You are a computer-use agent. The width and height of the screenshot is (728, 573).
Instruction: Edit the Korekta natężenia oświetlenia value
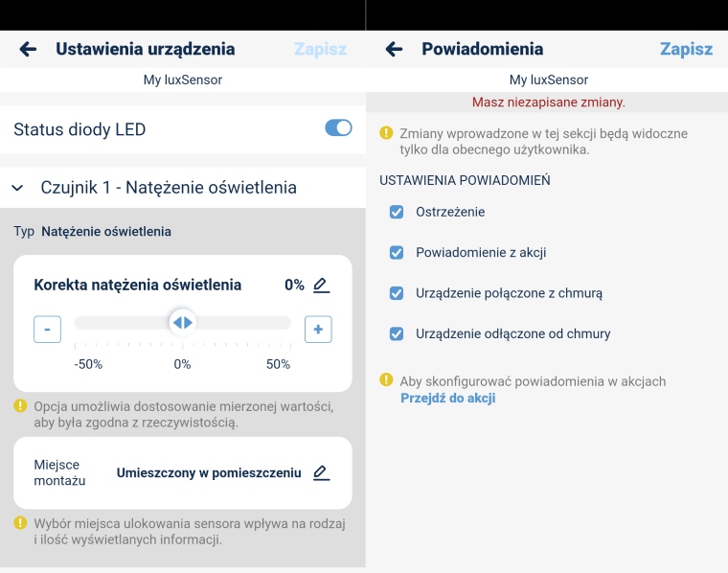(322, 285)
